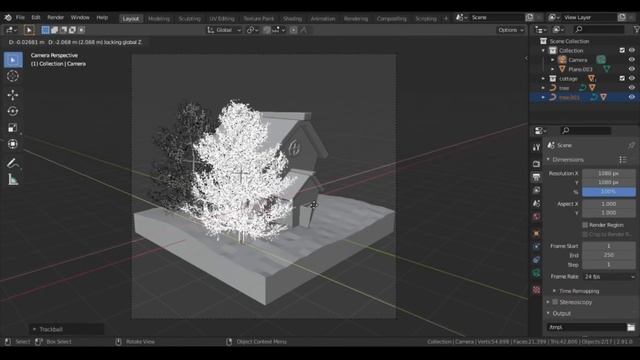The image size is (640, 360).
Task: Toggle snapping magnet in viewport header
Action: tap(267, 30)
